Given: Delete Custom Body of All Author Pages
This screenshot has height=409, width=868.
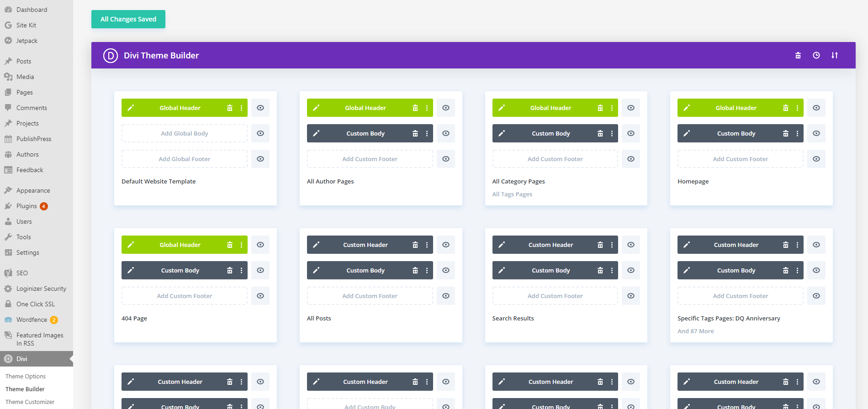Looking at the screenshot, I should (415, 134).
